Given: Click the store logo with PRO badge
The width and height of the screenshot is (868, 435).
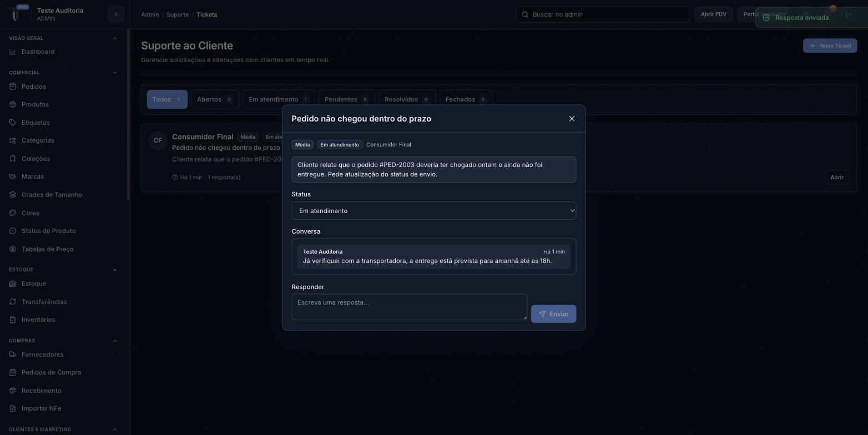Looking at the screenshot, I should [17, 13].
